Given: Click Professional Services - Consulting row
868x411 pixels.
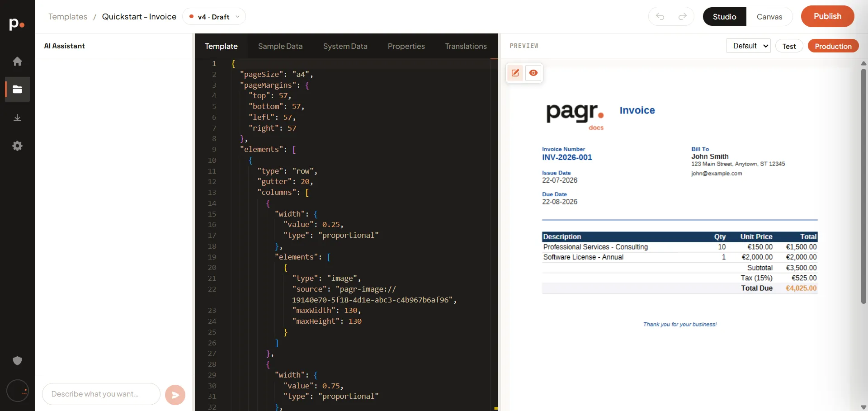Looking at the screenshot, I should pyautogui.click(x=680, y=247).
